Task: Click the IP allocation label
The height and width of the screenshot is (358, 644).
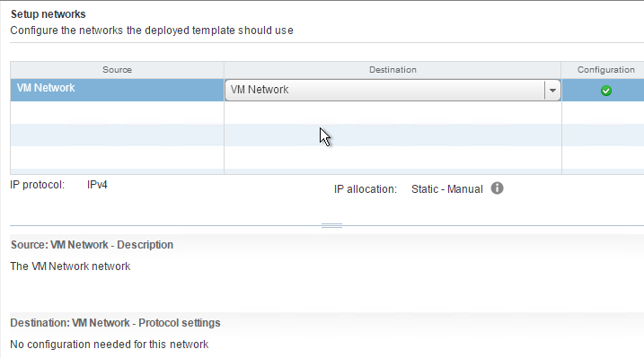Action: 366,189
